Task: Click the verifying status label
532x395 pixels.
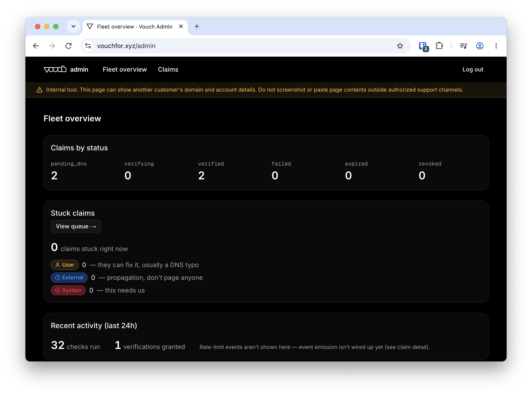Action: [x=139, y=164]
